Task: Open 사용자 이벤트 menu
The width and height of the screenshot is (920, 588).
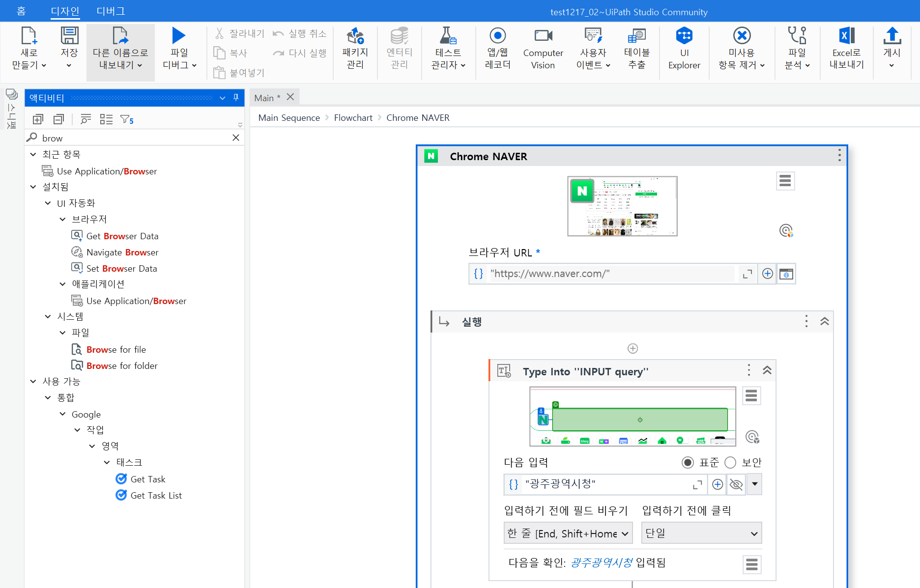Action: (593, 49)
